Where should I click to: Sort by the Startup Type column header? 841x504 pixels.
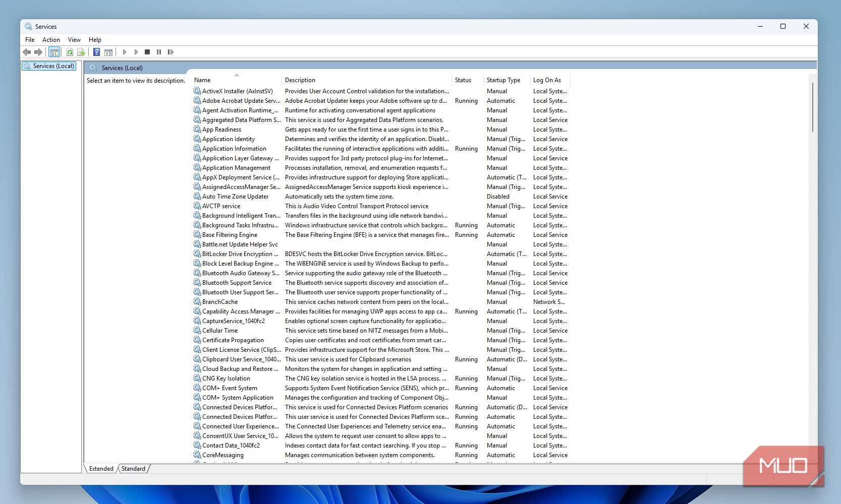[x=507, y=80]
